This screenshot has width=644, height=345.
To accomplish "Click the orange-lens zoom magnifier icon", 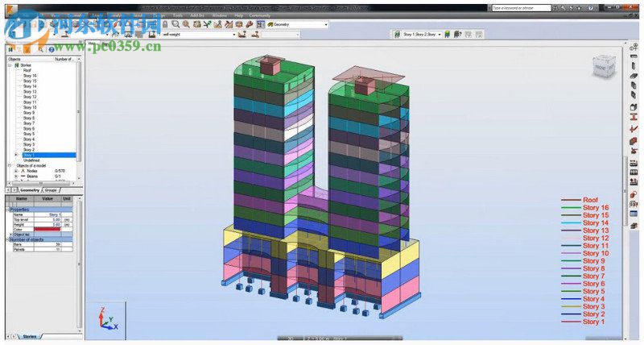I will [186, 24].
